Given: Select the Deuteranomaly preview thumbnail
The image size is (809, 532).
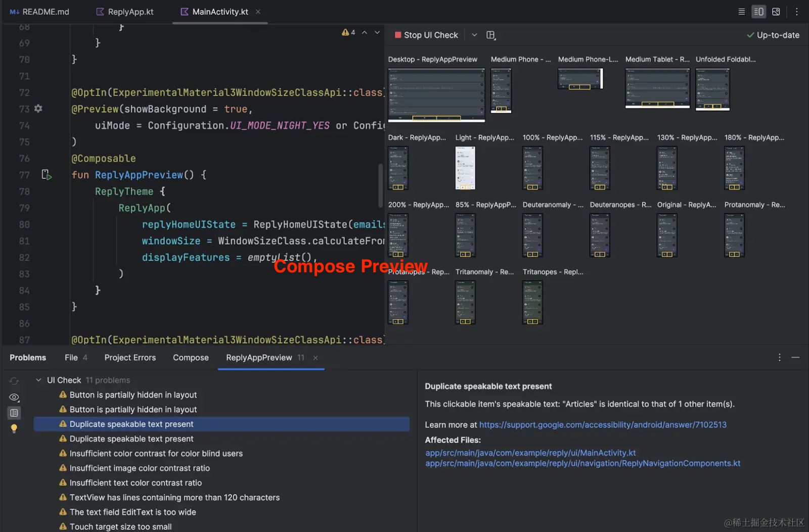Looking at the screenshot, I should (532, 235).
